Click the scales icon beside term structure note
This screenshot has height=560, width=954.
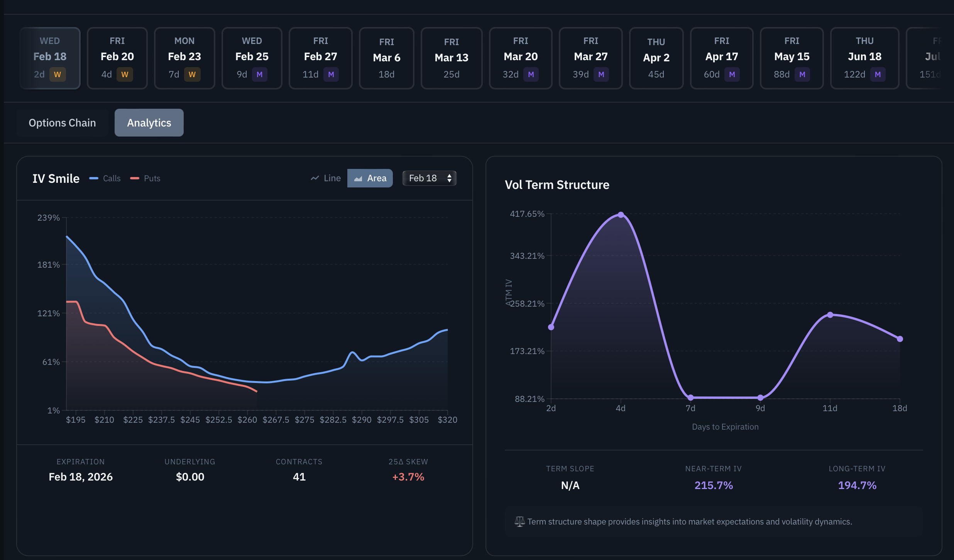[x=519, y=521]
